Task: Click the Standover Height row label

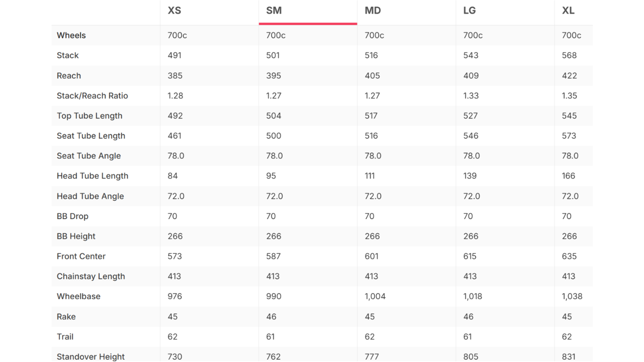Action: click(91, 356)
